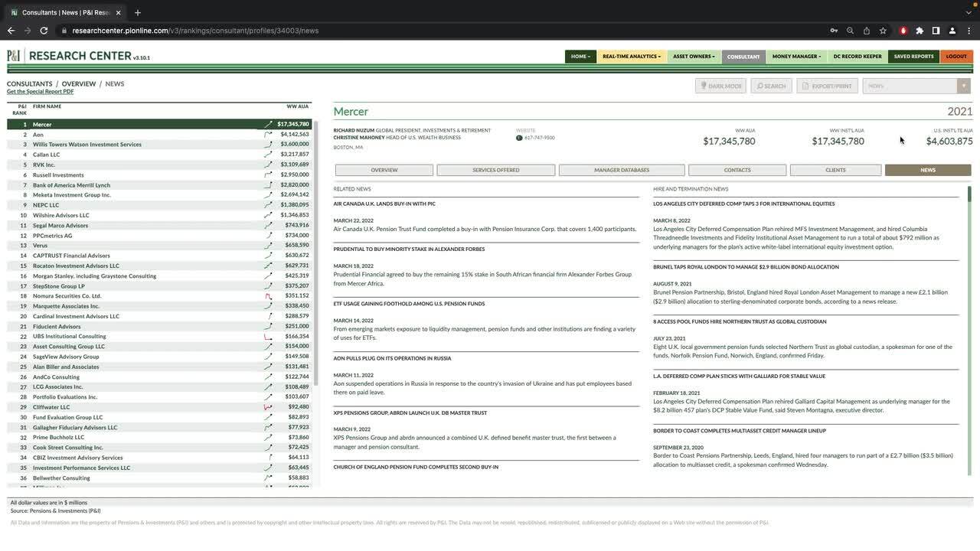Image resolution: width=980 pixels, height=551 pixels.
Task: Click the phone icon beside 617-747-9500
Action: 519,138
